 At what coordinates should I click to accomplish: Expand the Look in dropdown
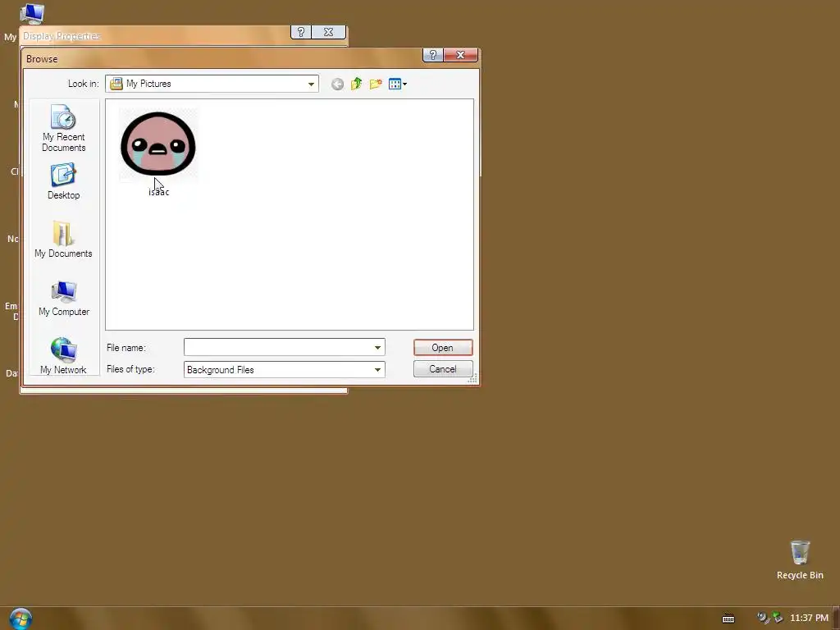[311, 84]
